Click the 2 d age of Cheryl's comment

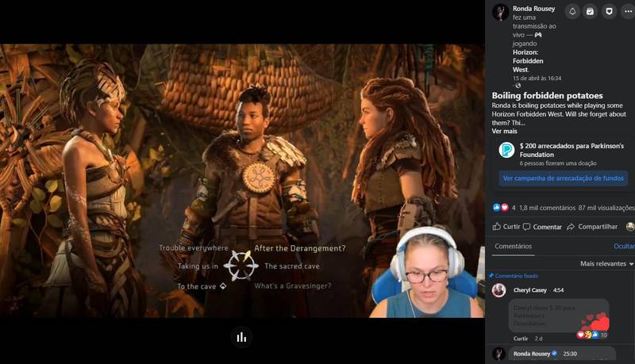coord(538,339)
